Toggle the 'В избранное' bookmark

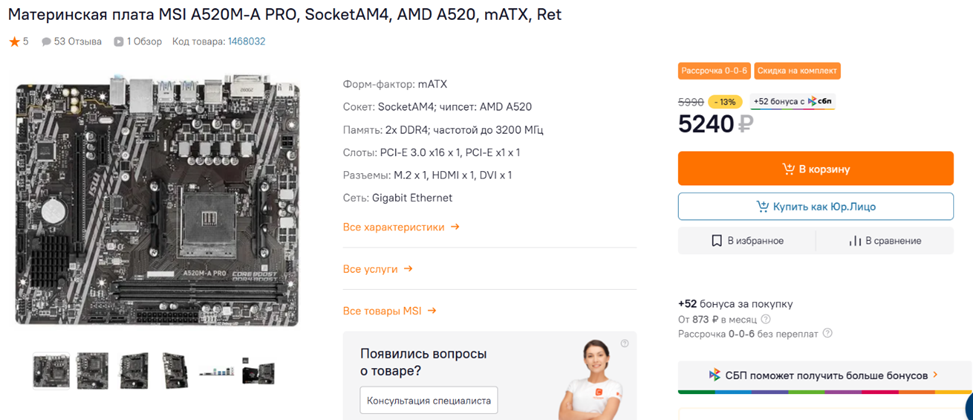click(747, 241)
